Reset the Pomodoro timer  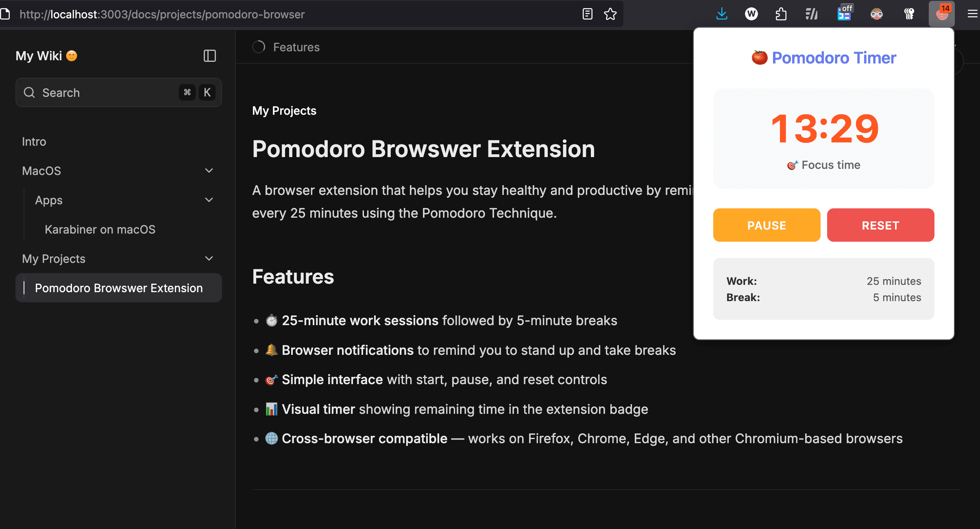(x=880, y=225)
